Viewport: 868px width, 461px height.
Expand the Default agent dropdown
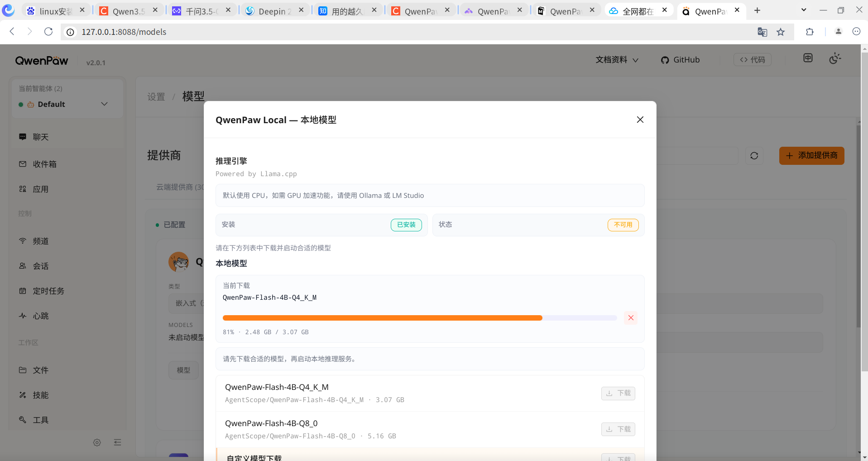coord(67,104)
